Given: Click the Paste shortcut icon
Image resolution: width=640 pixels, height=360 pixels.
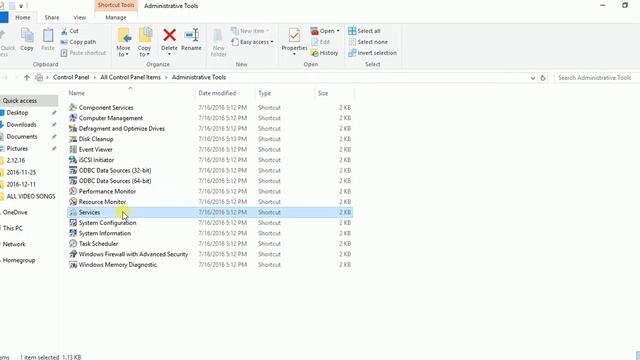Looking at the screenshot, I should (x=64, y=53).
